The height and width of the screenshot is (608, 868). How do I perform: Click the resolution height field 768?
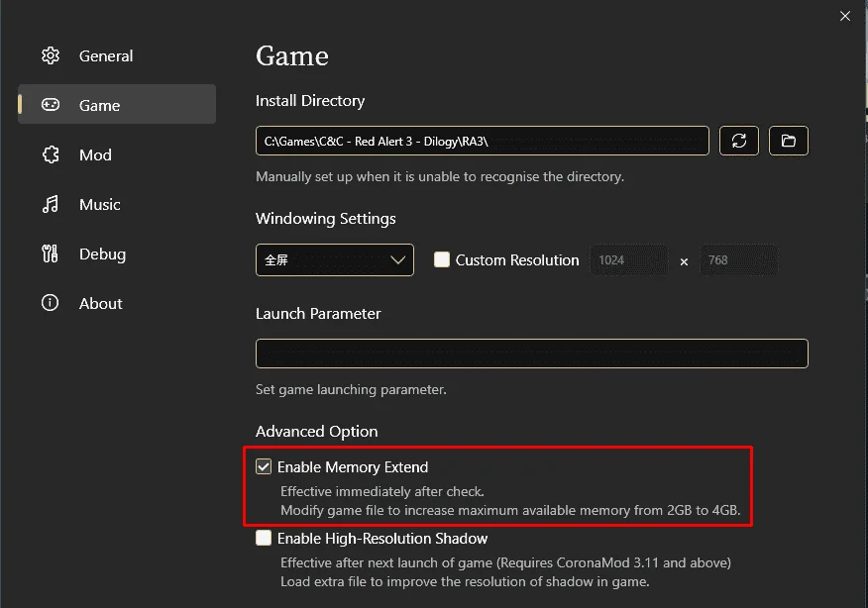point(738,260)
